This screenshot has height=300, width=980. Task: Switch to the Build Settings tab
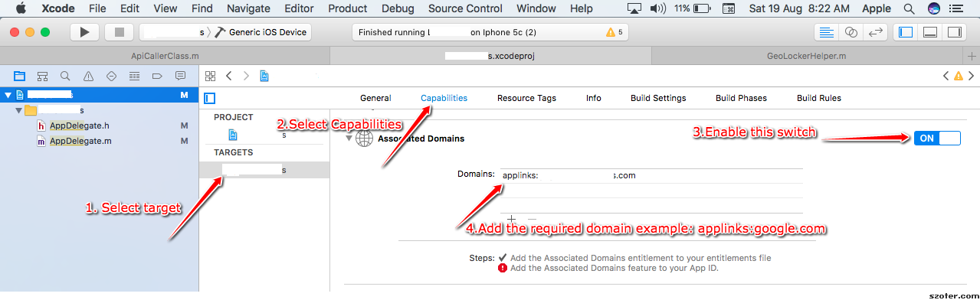pos(658,98)
